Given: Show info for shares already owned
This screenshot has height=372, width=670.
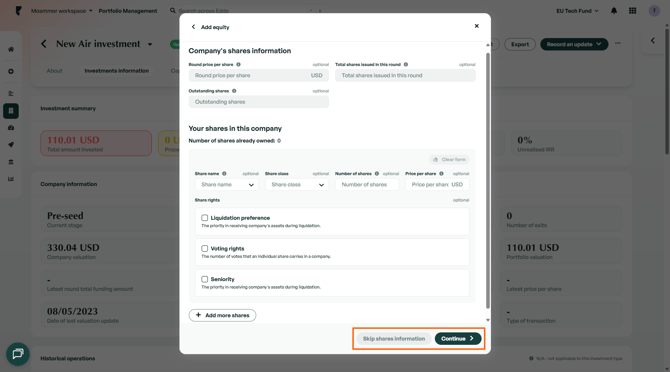Looking at the screenshot, I should [x=279, y=141].
